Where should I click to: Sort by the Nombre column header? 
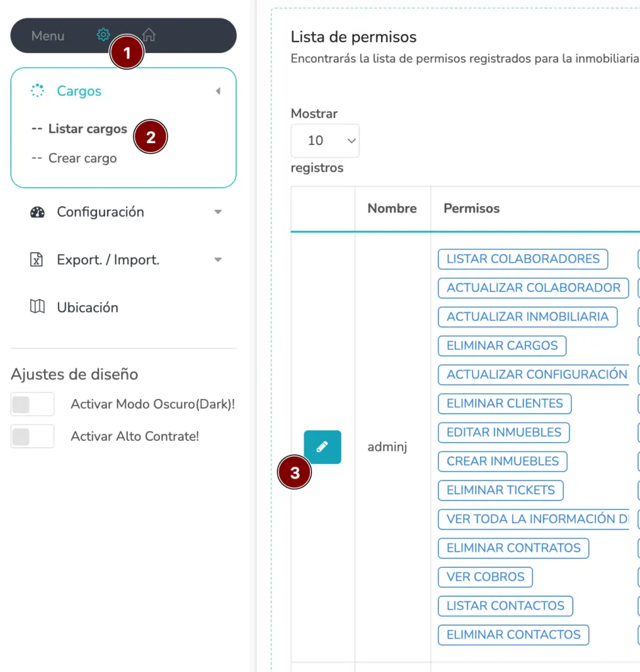(x=392, y=208)
